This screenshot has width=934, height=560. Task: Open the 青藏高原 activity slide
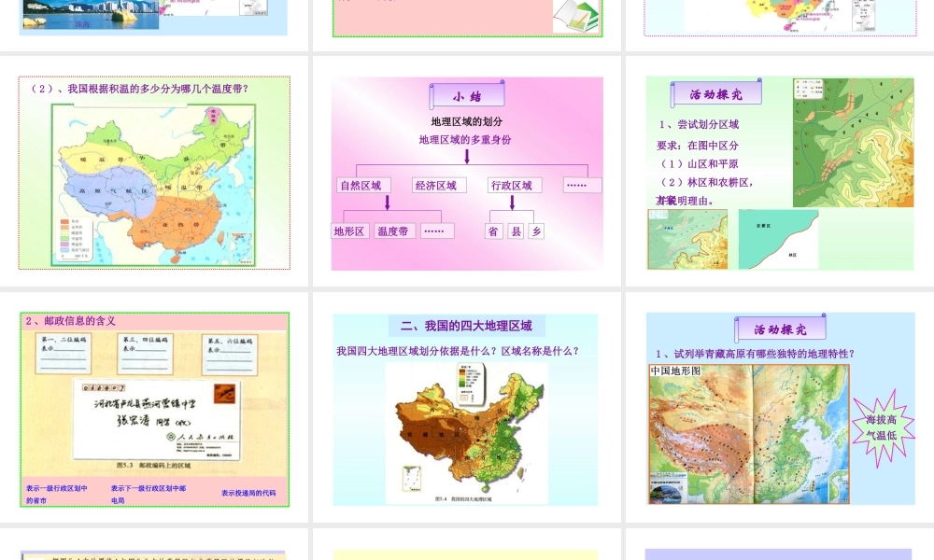(x=780, y=408)
